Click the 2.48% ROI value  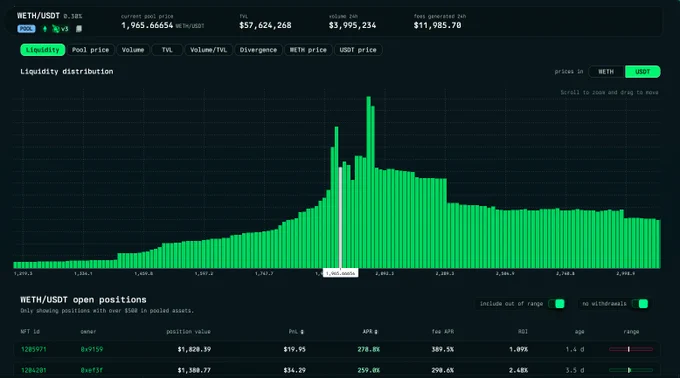pos(519,370)
